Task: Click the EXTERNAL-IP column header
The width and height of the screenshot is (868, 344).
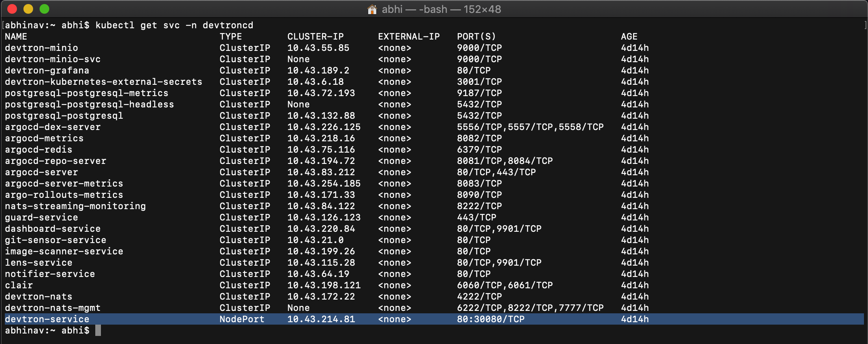Action: tap(409, 36)
